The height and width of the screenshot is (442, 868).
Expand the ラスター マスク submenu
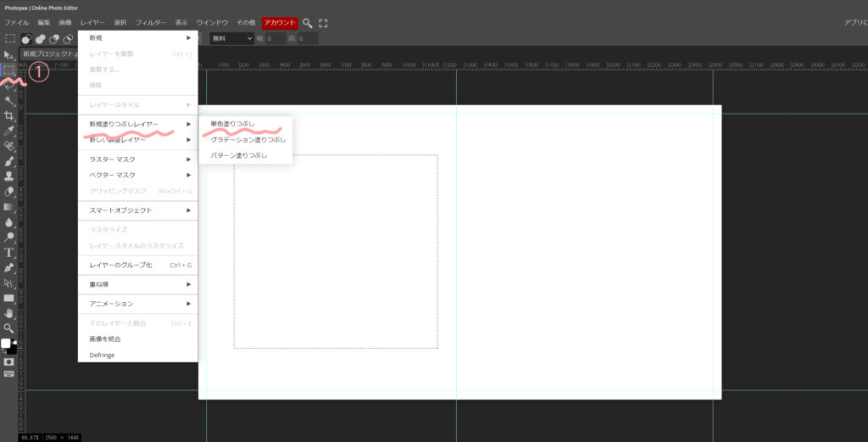point(137,159)
